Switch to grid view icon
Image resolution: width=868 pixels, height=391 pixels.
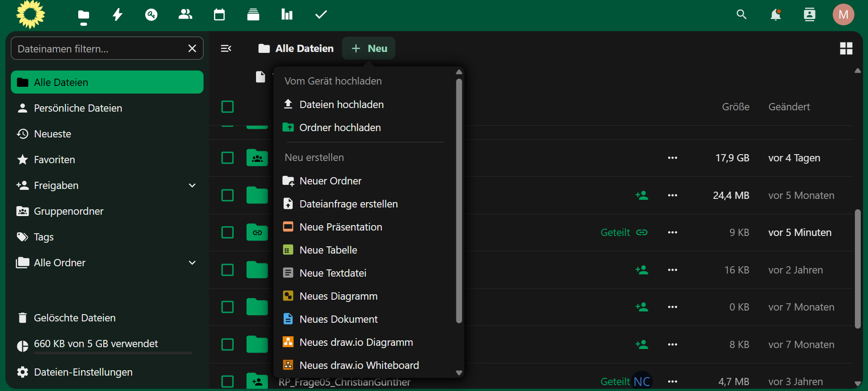tap(846, 48)
